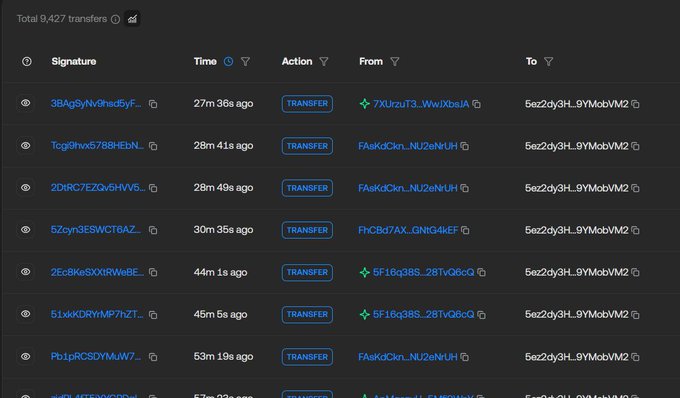Image resolution: width=680 pixels, height=398 pixels.
Task: Preview transaction 2DtRC7EZQv5HVV5 with eye icon
Action: tap(26, 188)
